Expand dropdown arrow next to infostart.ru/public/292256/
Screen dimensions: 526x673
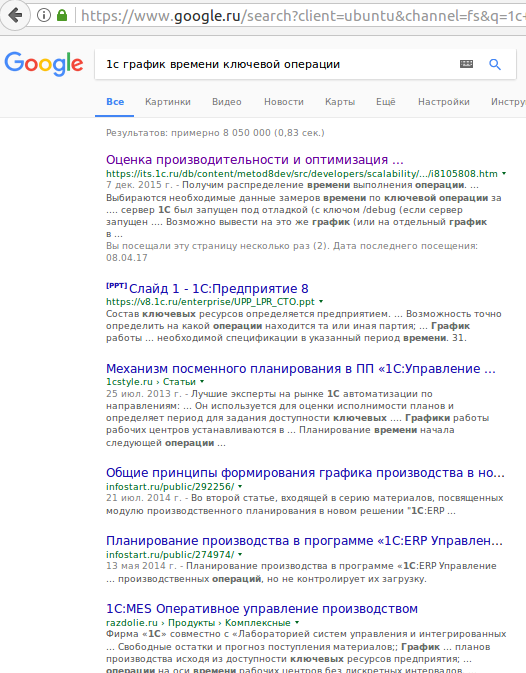(x=240, y=486)
